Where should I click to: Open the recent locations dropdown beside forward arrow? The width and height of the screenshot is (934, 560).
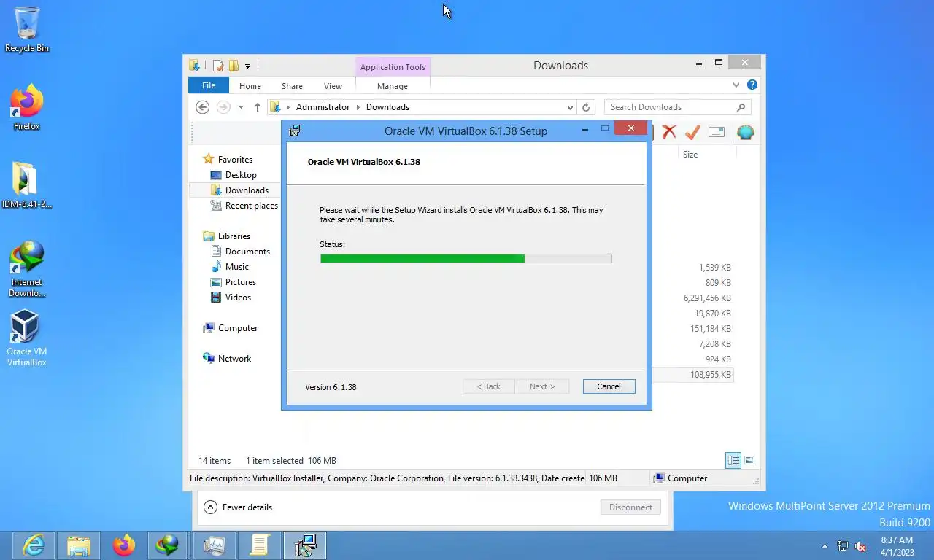pos(241,107)
